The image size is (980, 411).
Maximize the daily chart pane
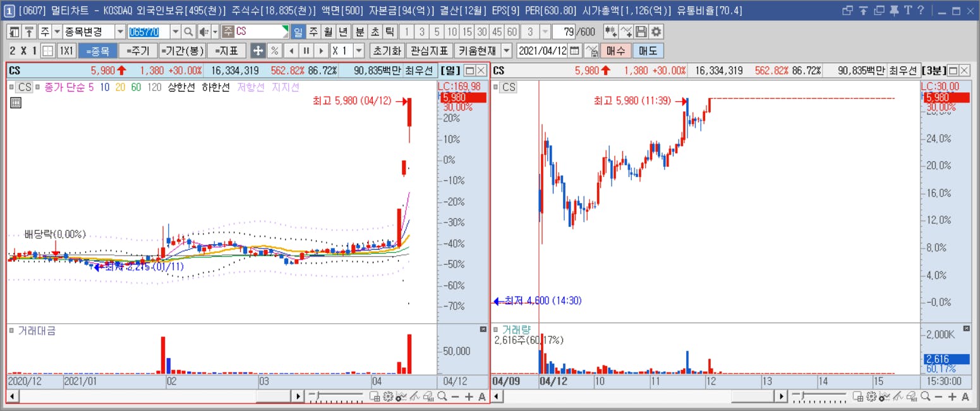click(469, 70)
